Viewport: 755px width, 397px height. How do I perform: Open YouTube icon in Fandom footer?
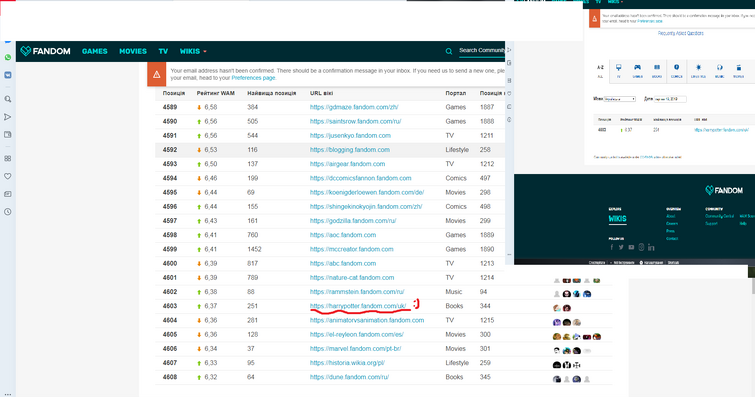point(631,247)
